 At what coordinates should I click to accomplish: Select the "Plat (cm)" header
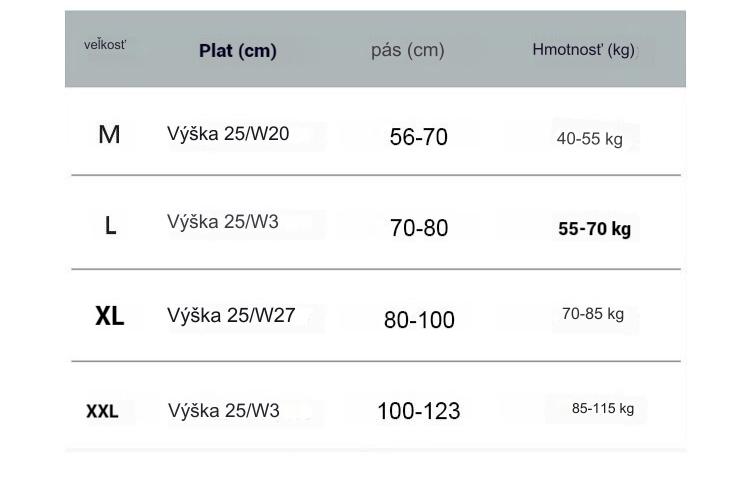point(237,50)
